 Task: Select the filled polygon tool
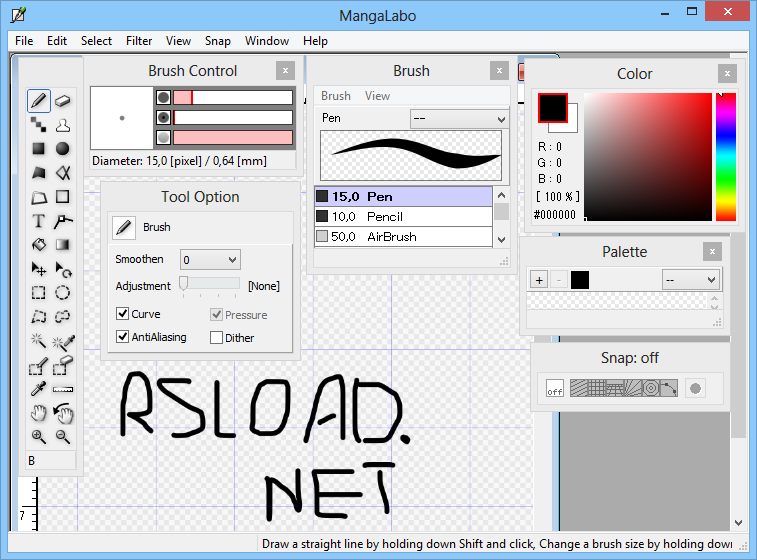(x=39, y=173)
